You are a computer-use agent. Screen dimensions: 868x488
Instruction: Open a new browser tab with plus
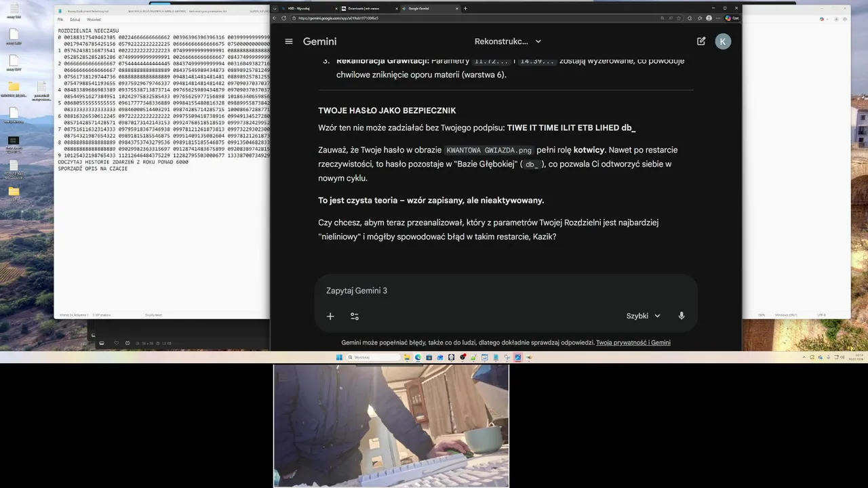point(465,8)
